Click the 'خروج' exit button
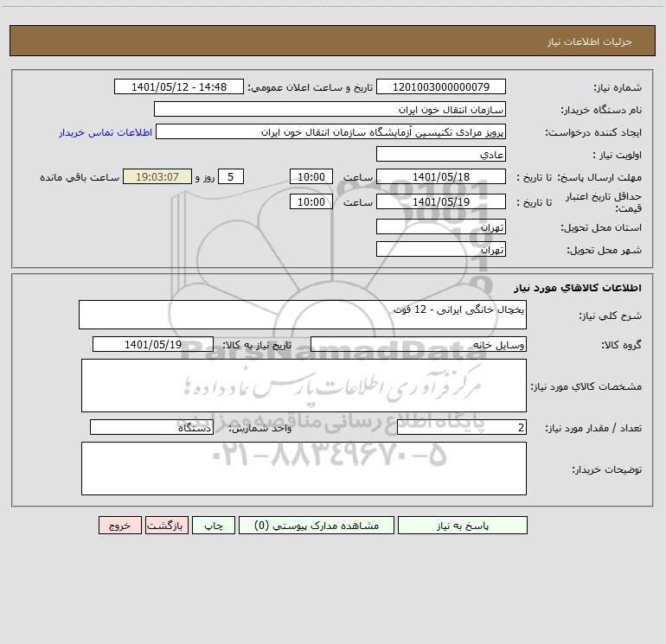The width and height of the screenshot is (666, 644). click(x=119, y=525)
